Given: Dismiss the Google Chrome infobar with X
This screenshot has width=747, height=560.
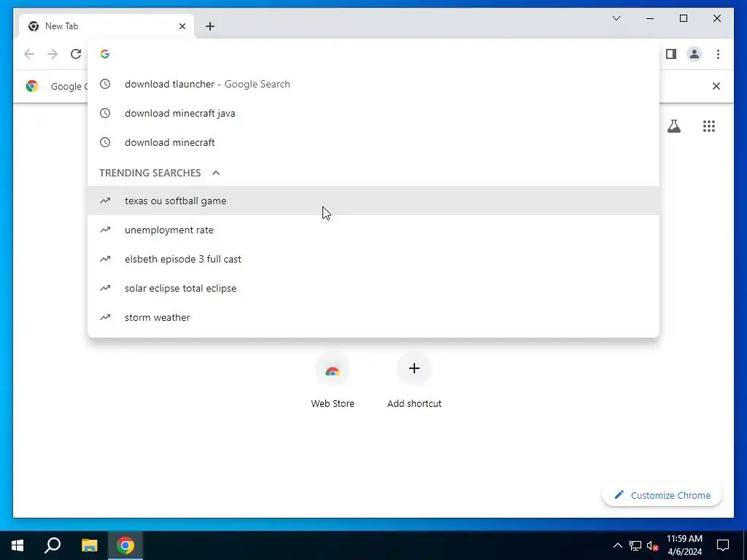Looking at the screenshot, I should 716,86.
